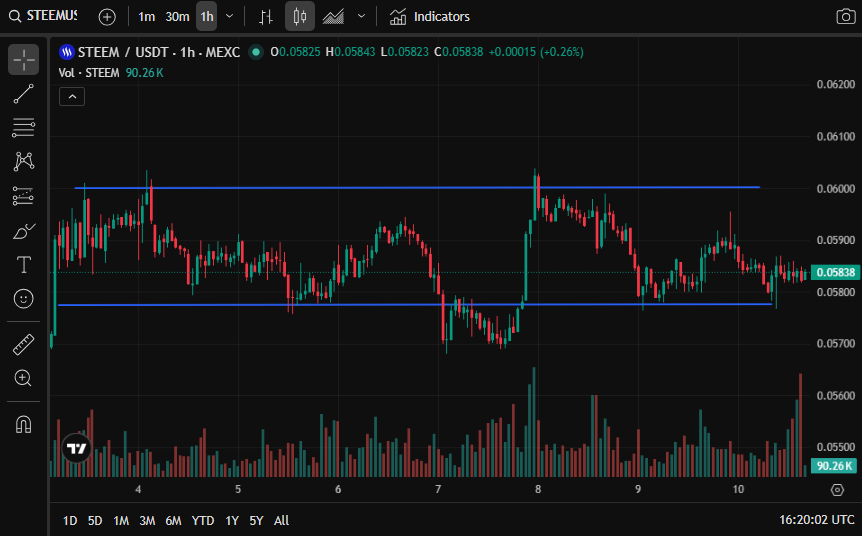Select the Brush drawing tool
The height and width of the screenshot is (536, 862).
24,231
